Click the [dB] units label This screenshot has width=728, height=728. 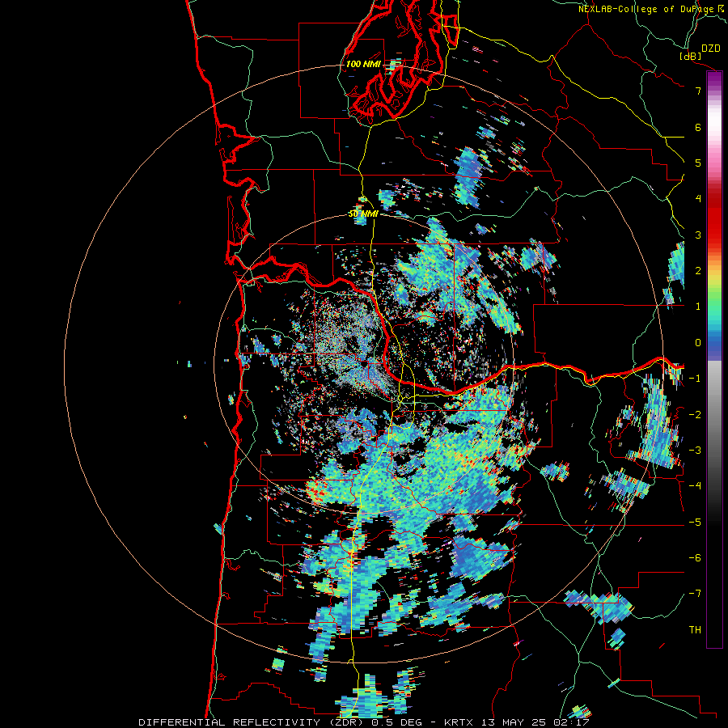pos(691,56)
